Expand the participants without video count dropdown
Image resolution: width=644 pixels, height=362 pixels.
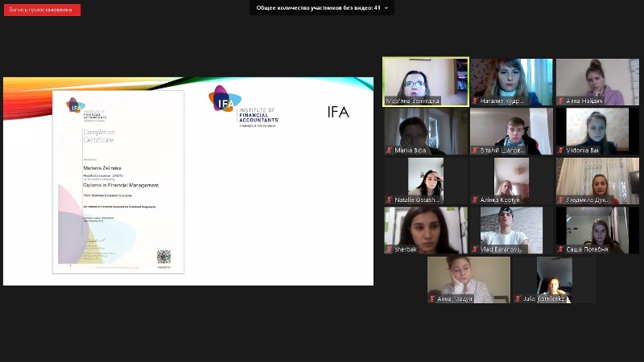(x=321, y=8)
